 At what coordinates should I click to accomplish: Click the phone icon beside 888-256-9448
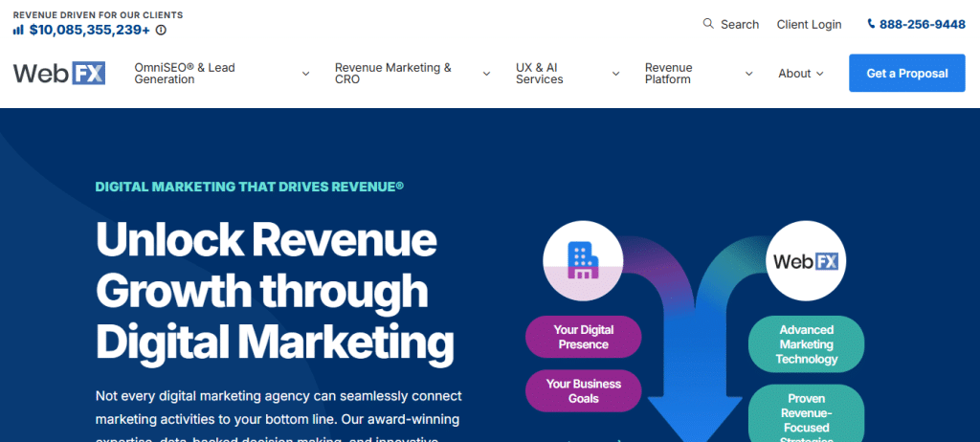click(x=871, y=24)
